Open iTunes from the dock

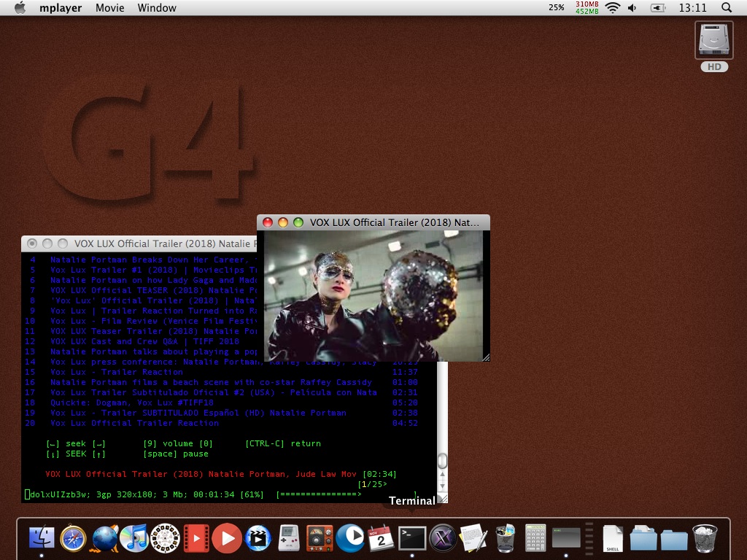pos(135,538)
